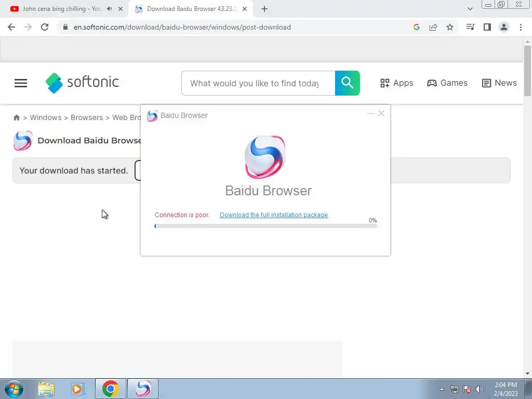The image size is (532, 399).
Task: Click the forward navigation arrow
Action: pos(28,27)
